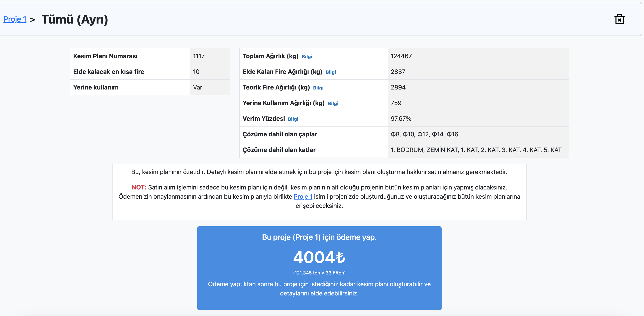Click the Elde Kalan Fire value 2837

click(398, 72)
